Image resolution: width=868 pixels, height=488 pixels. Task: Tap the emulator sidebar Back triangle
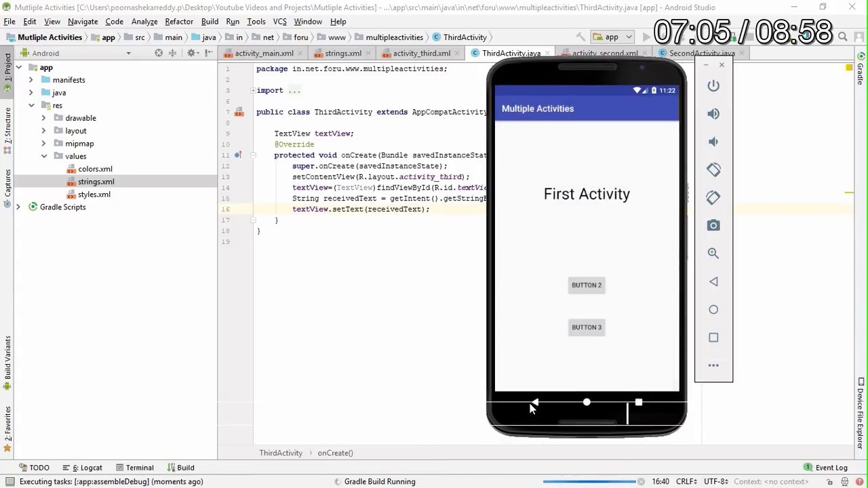[713, 281]
